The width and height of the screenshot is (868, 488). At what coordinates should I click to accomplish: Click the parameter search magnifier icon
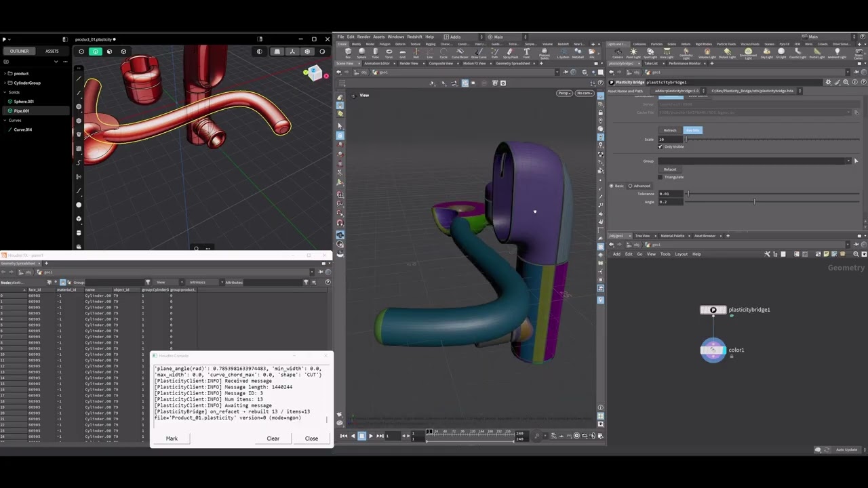pos(845,82)
